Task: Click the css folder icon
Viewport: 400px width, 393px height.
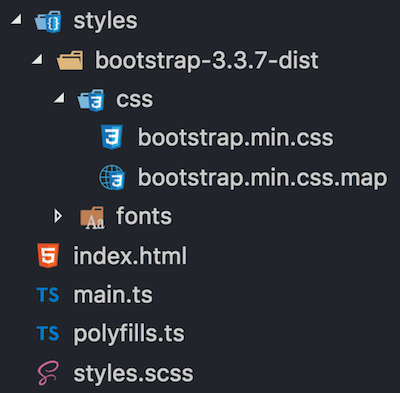Action: [x=91, y=100]
